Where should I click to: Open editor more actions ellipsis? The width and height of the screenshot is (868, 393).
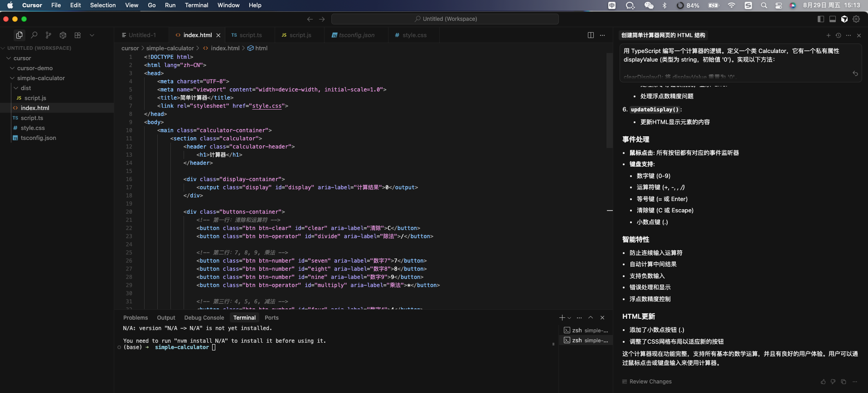pos(602,35)
